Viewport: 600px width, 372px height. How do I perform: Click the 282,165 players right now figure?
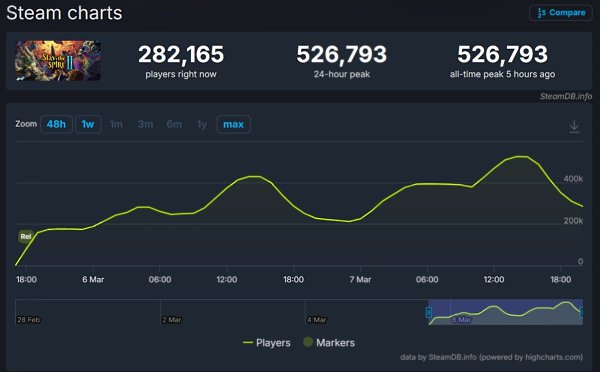coord(181,54)
